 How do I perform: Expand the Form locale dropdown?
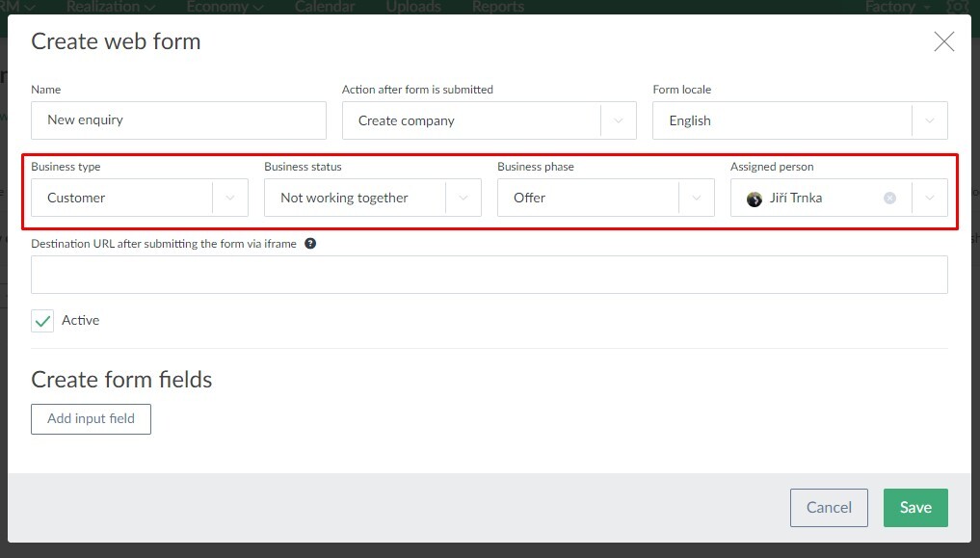click(x=929, y=121)
